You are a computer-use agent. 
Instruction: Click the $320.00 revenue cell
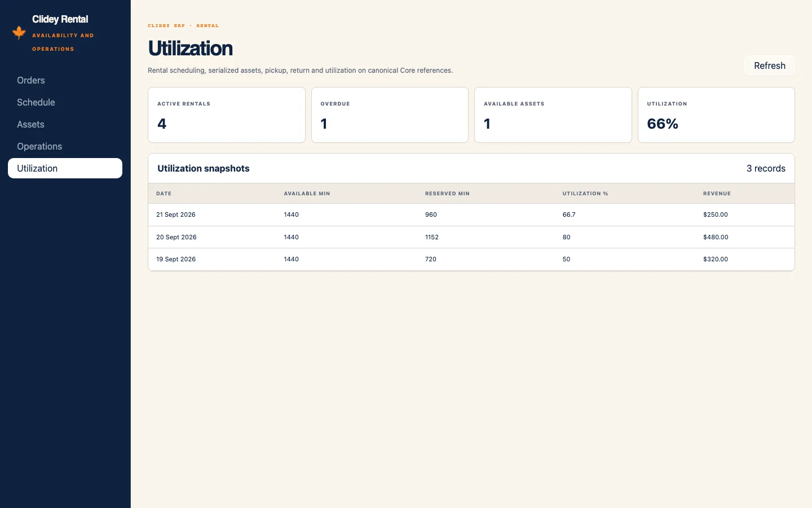coord(716,259)
